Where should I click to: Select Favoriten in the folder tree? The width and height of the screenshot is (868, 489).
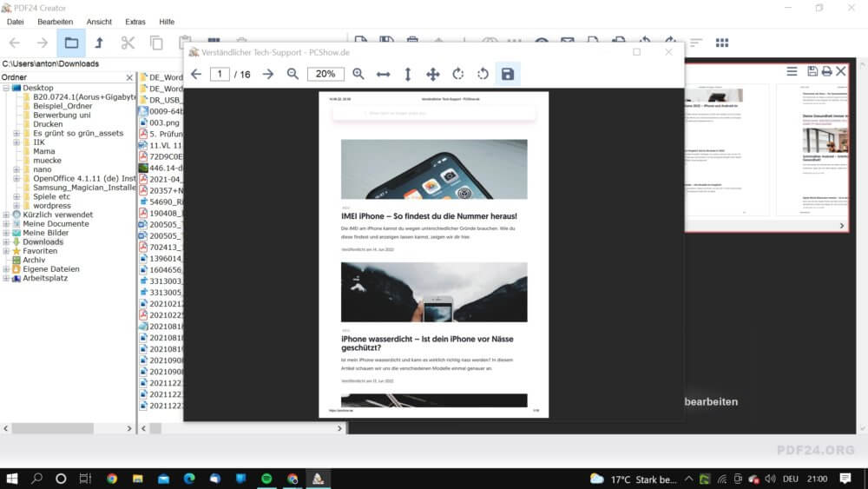click(x=40, y=251)
